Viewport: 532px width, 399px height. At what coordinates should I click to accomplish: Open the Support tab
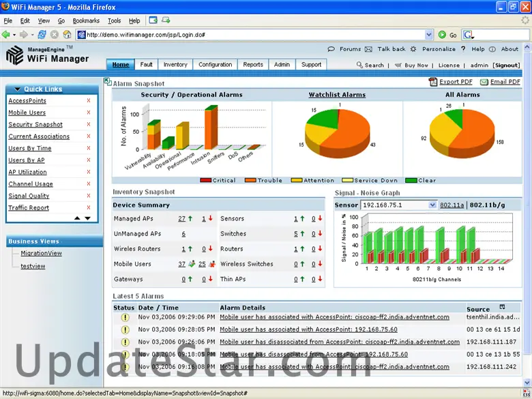point(311,65)
